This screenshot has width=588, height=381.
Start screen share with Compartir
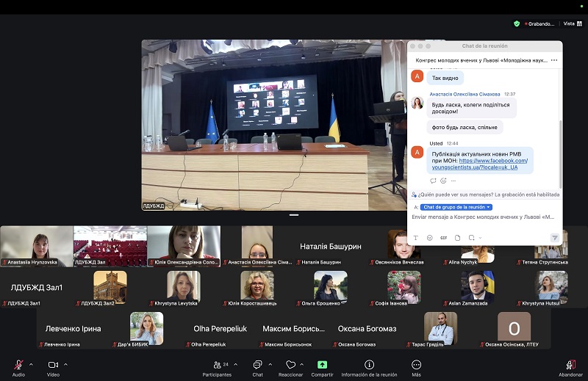pos(322,365)
